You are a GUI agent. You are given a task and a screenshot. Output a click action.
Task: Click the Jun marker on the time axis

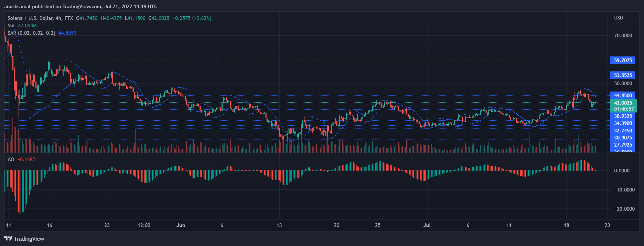[x=181, y=225]
